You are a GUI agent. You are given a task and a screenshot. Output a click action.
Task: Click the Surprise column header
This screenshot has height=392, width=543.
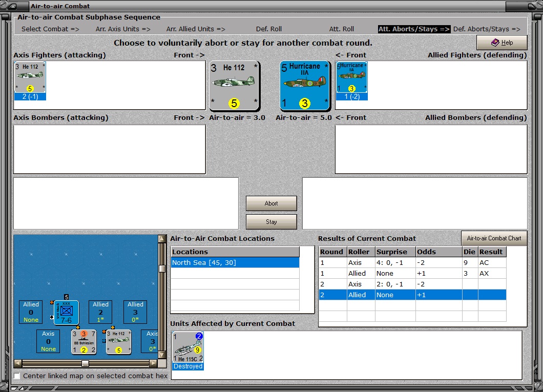click(395, 252)
